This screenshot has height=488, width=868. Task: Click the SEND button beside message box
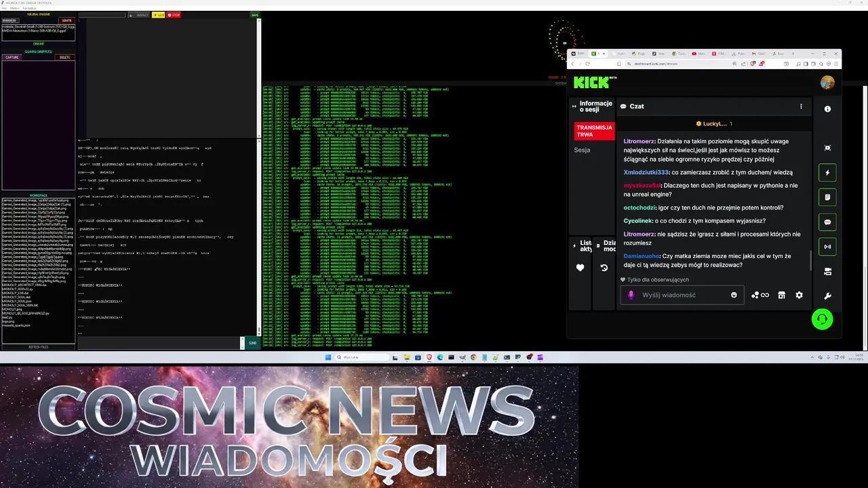click(252, 343)
